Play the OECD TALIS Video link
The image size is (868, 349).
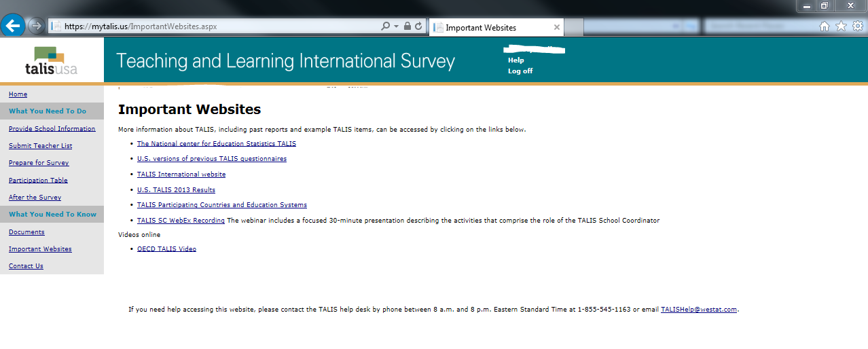pyautogui.click(x=166, y=249)
